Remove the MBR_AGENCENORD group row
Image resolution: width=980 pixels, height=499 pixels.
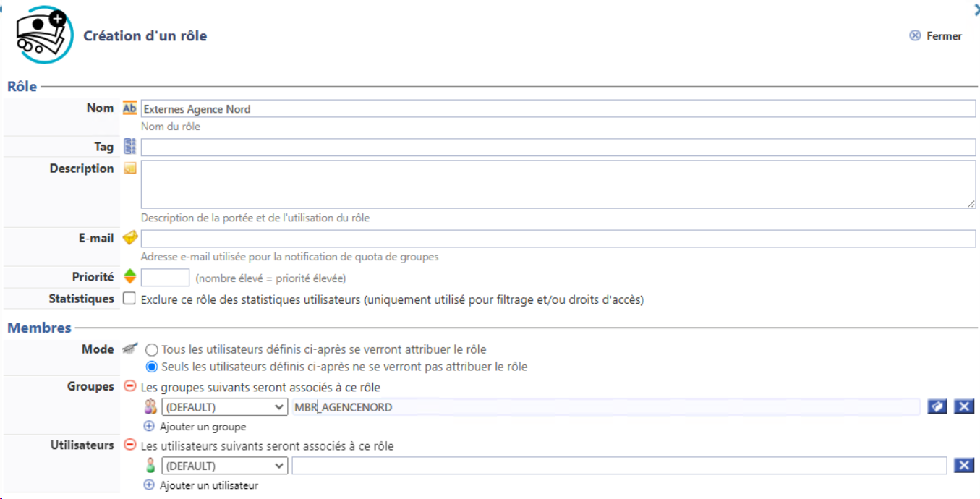(963, 406)
